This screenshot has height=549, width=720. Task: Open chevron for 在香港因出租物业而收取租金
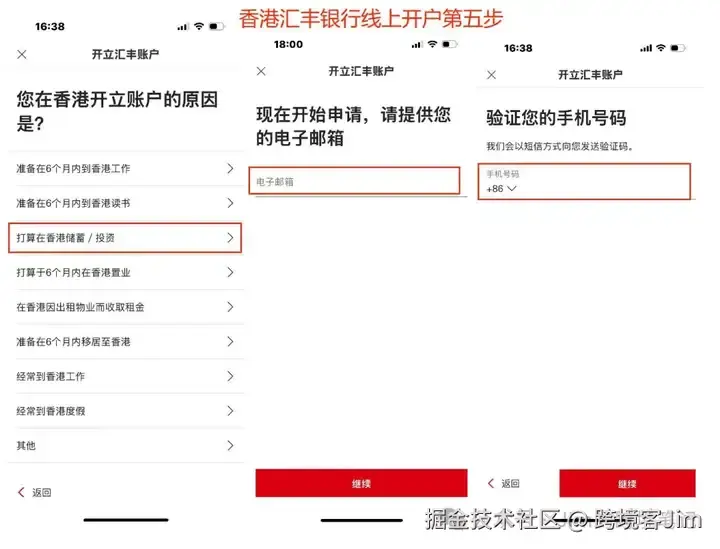(x=231, y=307)
